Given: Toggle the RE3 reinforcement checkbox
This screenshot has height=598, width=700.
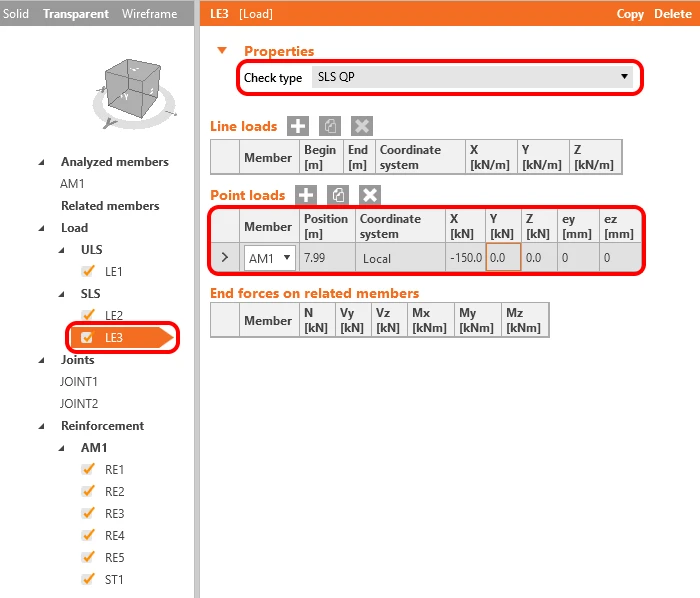Looking at the screenshot, I should [88, 513].
